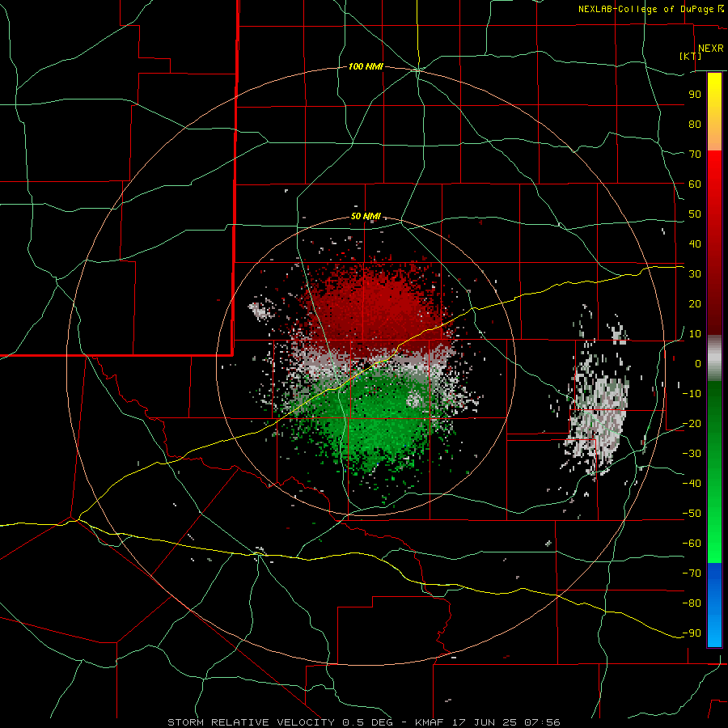Click the -20 value on velocity scale
This screenshot has width=728, height=728.
(x=692, y=423)
